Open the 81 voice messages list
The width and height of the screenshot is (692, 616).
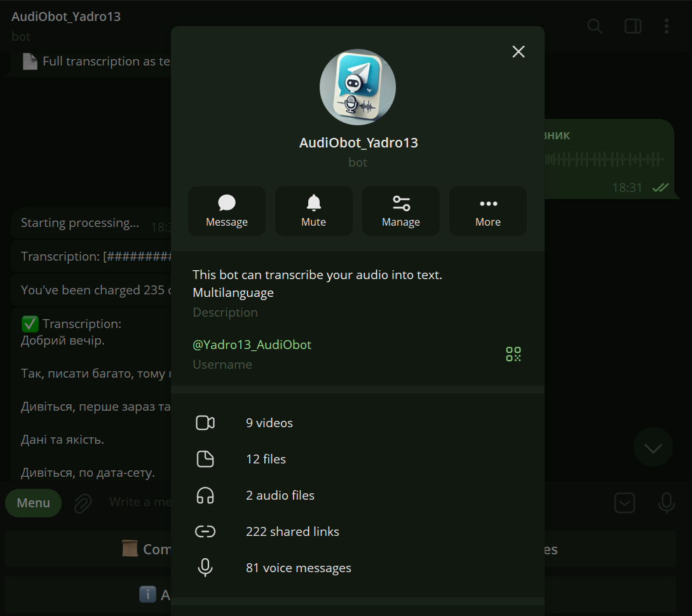point(358,568)
